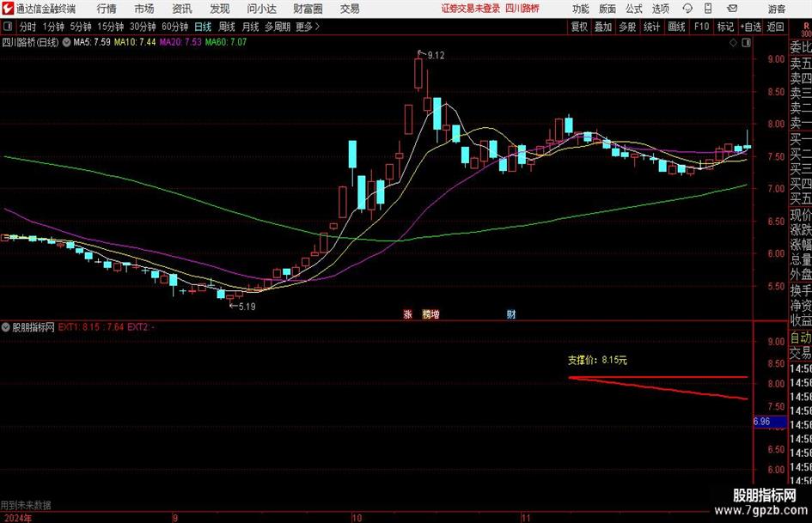Toggle the left sidebar panel icon

8,27
